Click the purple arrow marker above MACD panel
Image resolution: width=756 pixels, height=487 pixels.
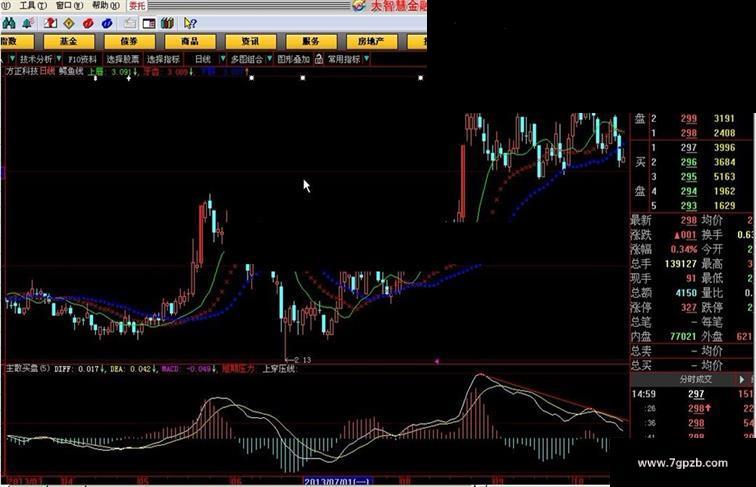(x=436, y=361)
